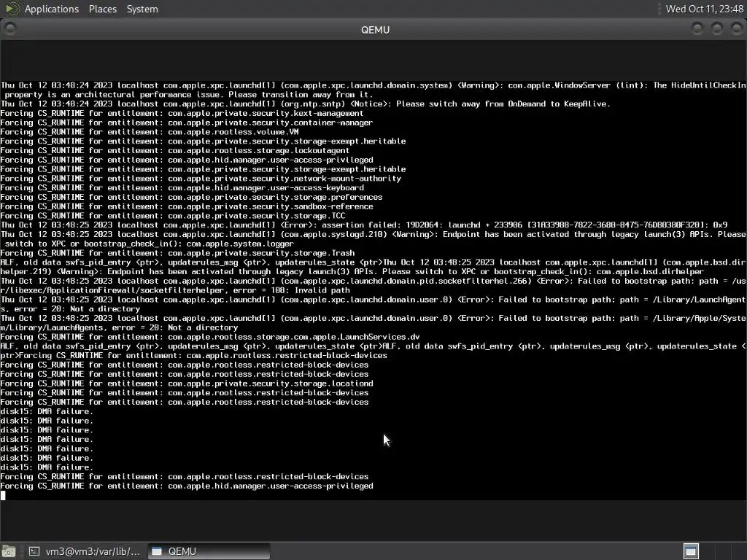The width and height of the screenshot is (747, 560).
Task: Click the sandbox-reference entitlement line
Action: [187, 206]
